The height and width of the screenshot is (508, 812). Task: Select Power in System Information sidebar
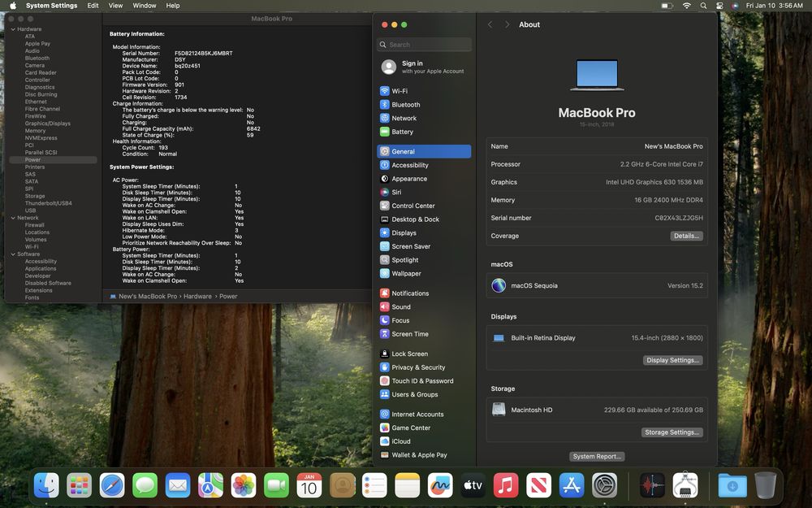[54, 160]
